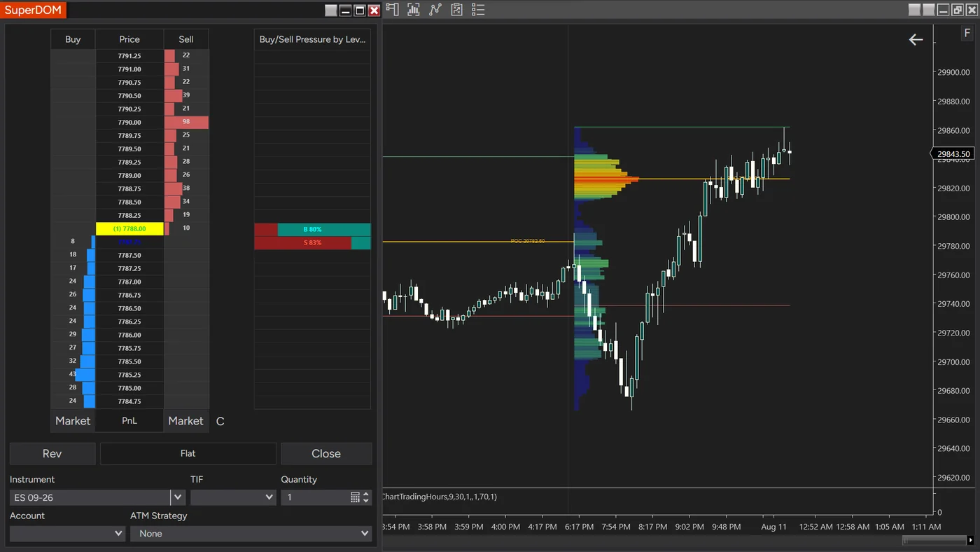Increase Quantity with the up arrow
The height and width of the screenshot is (552, 980).
pos(365,494)
